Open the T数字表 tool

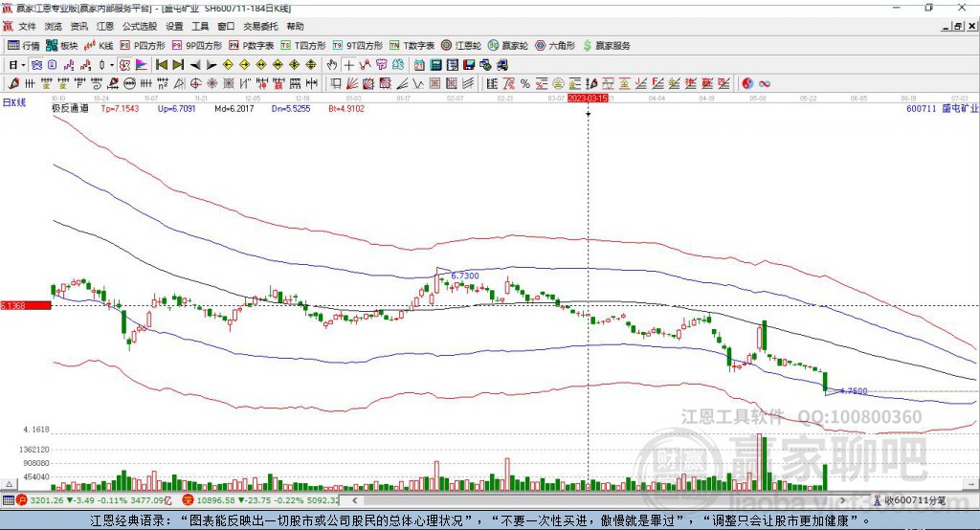coord(412,46)
